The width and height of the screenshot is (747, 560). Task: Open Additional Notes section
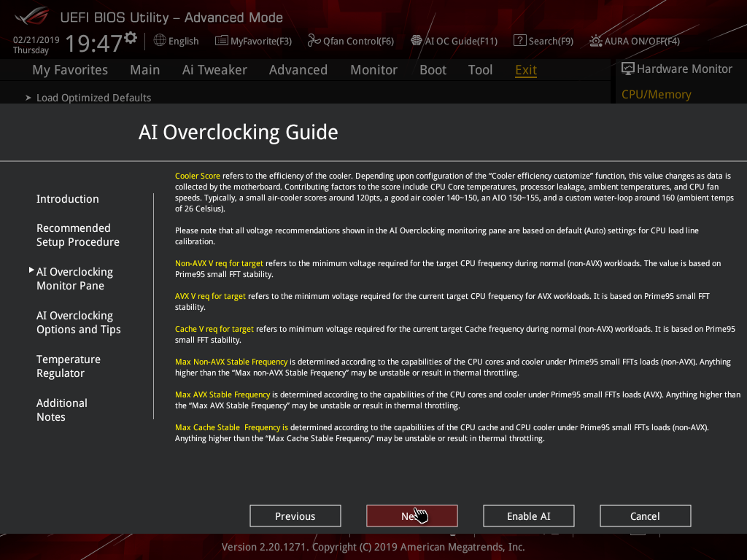62,410
